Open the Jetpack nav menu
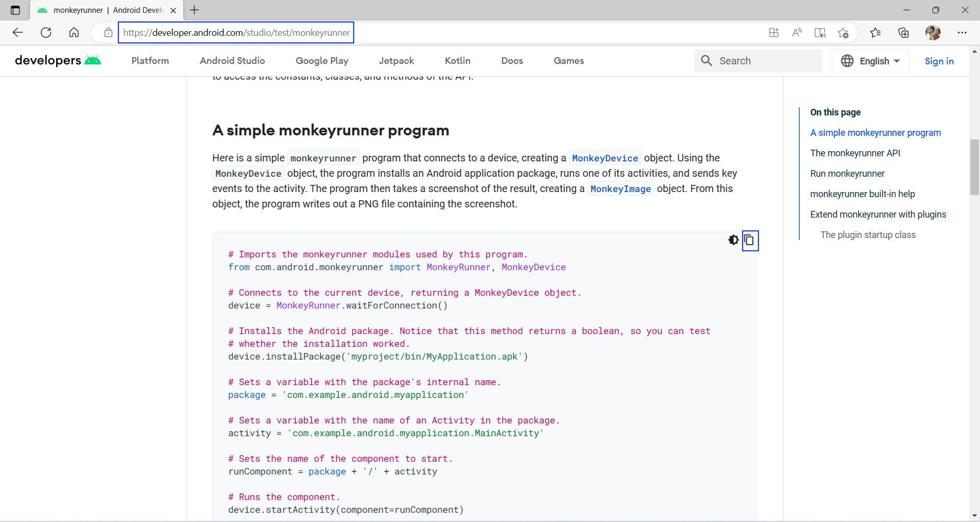The height and width of the screenshot is (522, 980). coord(397,61)
